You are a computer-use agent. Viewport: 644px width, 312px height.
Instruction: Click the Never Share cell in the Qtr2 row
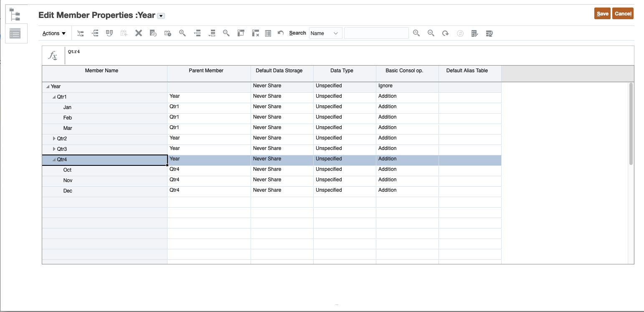point(282,139)
